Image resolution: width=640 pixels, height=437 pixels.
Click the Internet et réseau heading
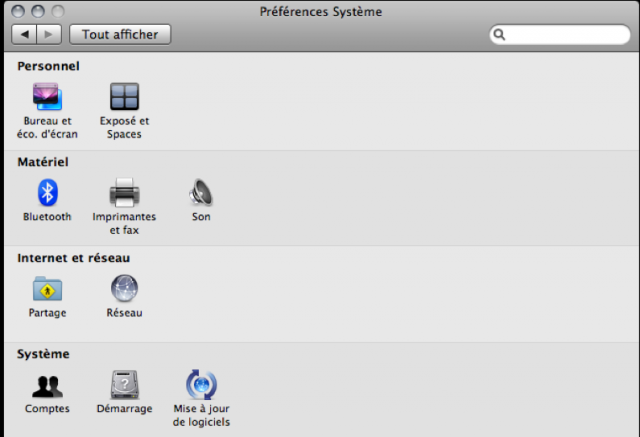73,258
